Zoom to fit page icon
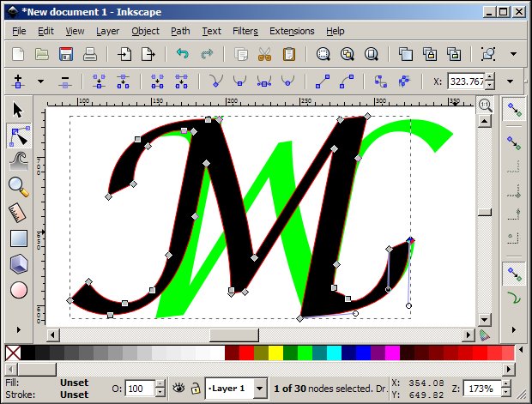The image size is (532, 404). pyautogui.click(x=372, y=54)
